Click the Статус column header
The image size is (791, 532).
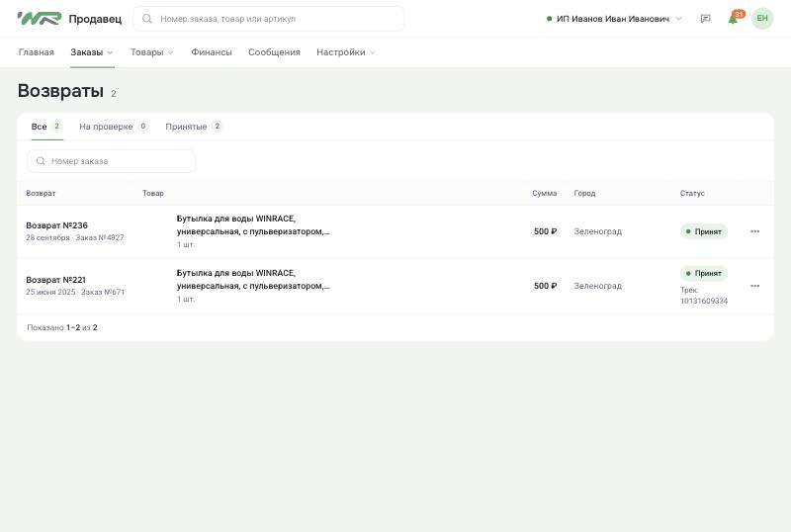click(692, 193)
